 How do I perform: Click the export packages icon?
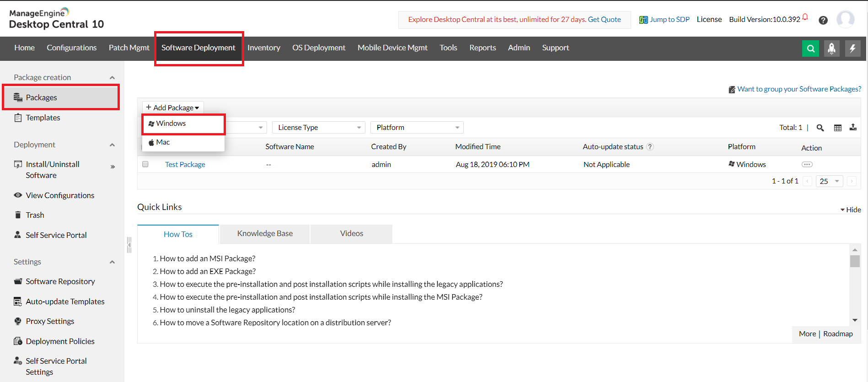[853, 128]
